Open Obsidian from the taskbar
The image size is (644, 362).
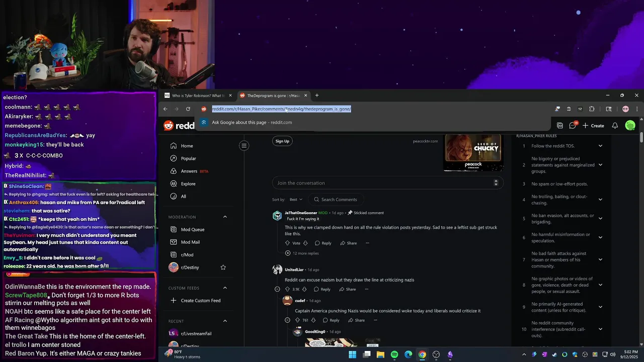click(x=450, y=354)
